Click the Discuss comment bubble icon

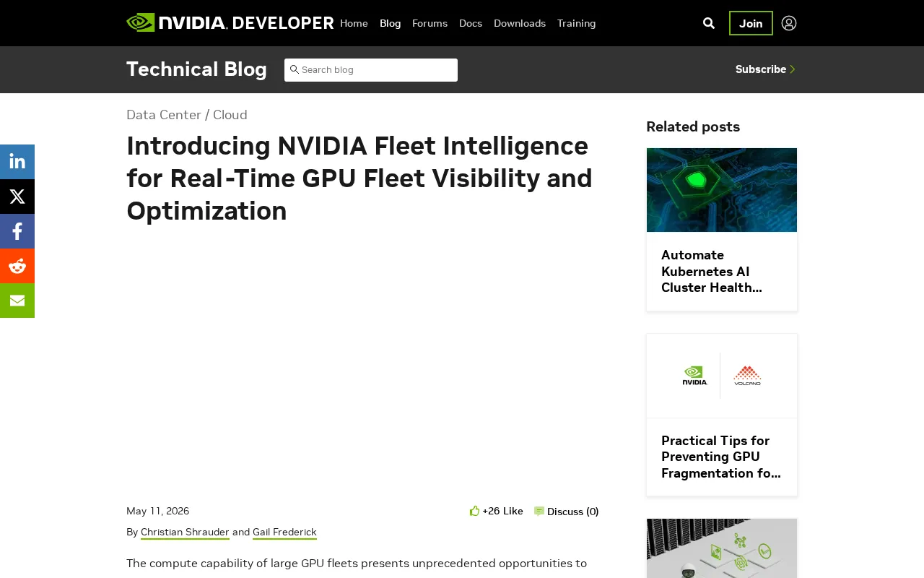[x=539, y=512]
